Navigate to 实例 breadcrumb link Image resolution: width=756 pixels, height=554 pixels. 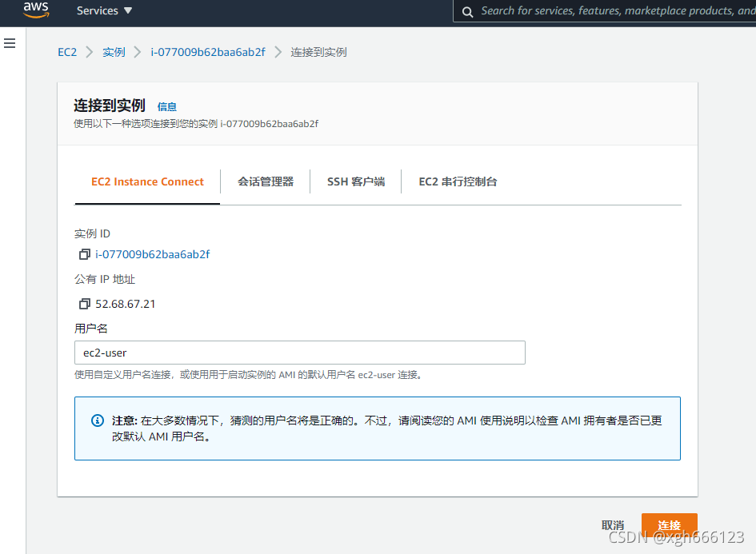(114, 52)
